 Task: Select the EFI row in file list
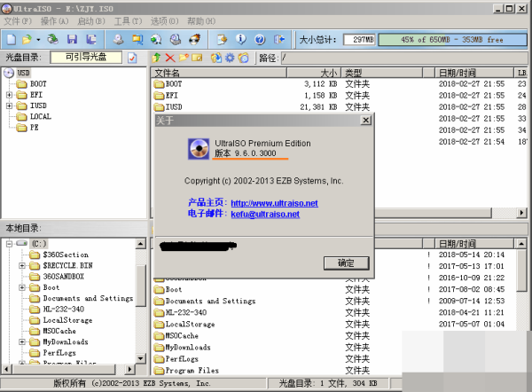pyautogui.click(x=339, y=96)
